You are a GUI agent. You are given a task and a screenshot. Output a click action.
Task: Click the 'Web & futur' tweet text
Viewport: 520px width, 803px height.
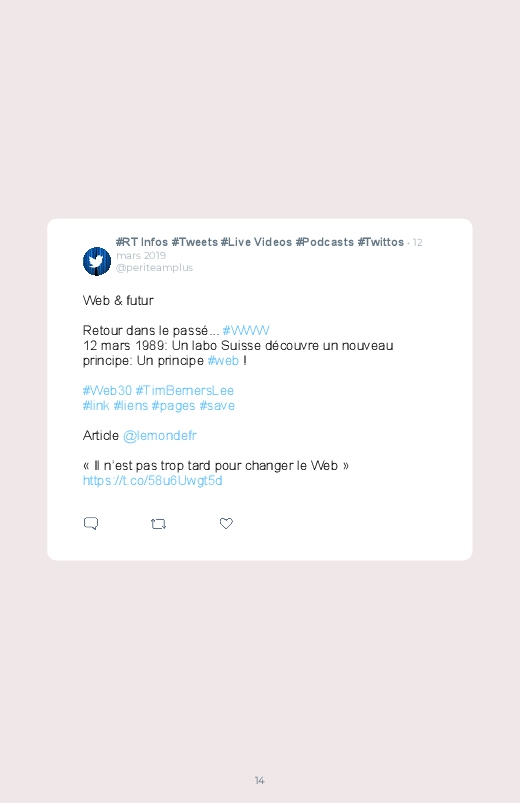[118, 300]
